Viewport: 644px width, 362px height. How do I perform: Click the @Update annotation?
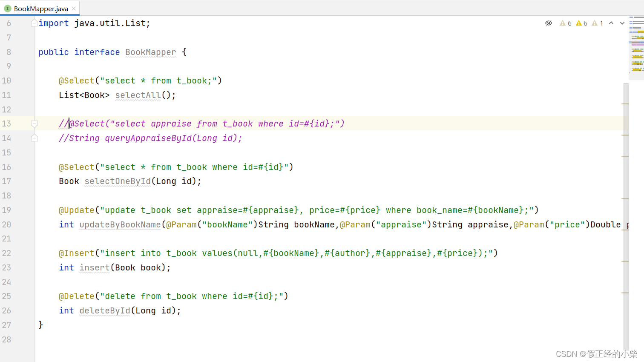[x=77, y=210]
